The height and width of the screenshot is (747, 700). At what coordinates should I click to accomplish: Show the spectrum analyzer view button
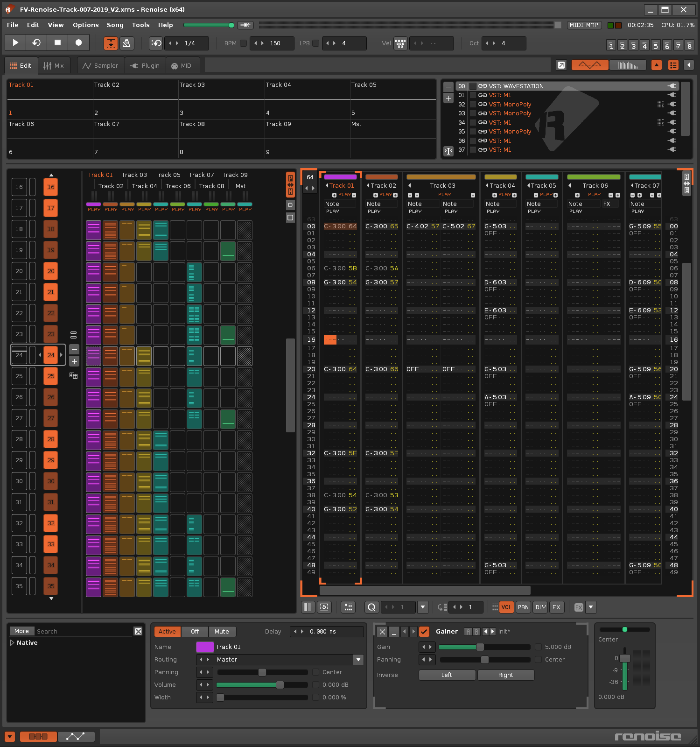point(628,65)
